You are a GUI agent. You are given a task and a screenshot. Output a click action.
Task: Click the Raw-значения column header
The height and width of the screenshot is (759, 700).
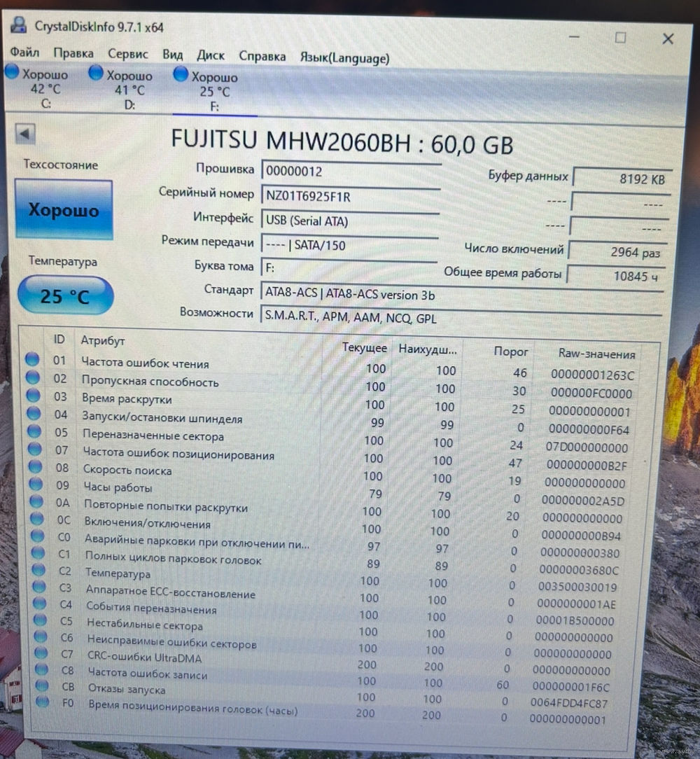pyautogui.click(x=596, y=354)
